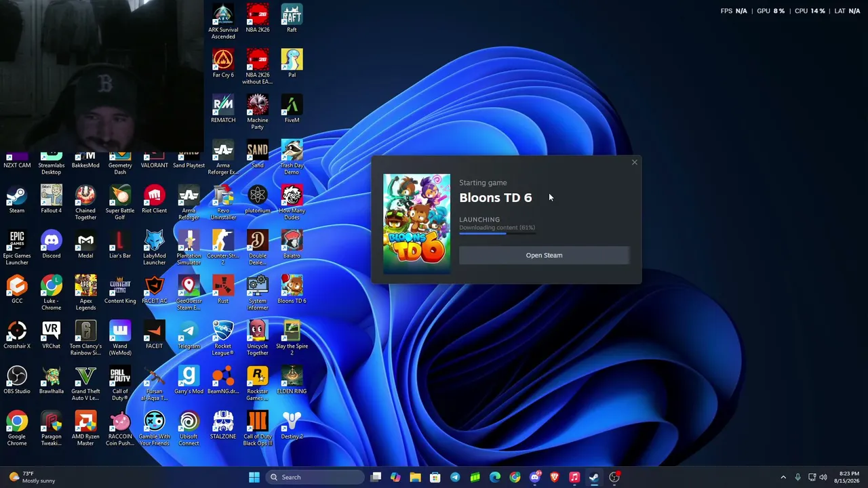Select the Wand (WeMod) desktop icon
The width and height of the screenshot is (868, 488).
pos(120,339)
